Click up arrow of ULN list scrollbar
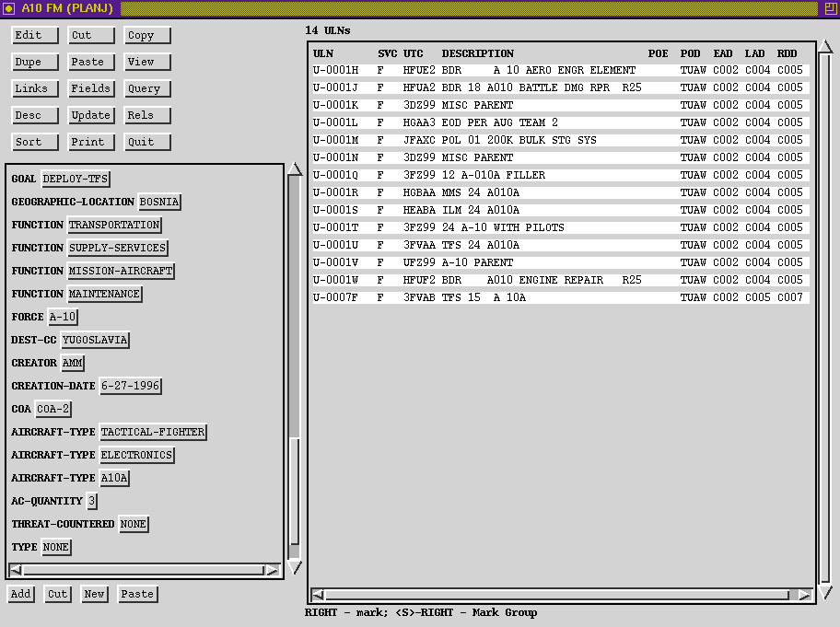Screen dimensions: 840x627 tap(825, 48)
